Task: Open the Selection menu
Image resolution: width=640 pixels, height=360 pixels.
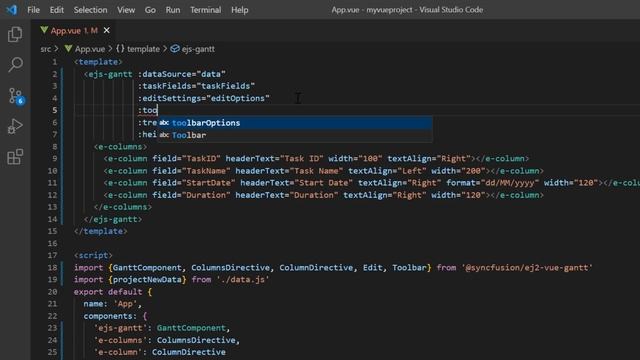Action: tap(90, 10)
